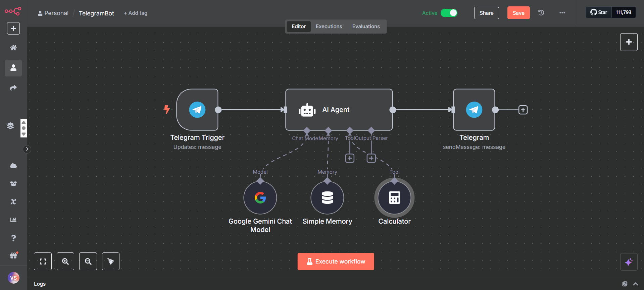The image size is (644, 290).
Task: Open the Personal user icon in sidebar
Action: point(13,68)
